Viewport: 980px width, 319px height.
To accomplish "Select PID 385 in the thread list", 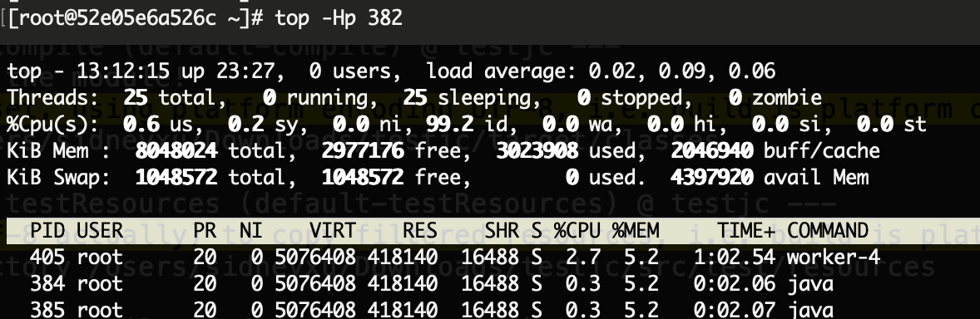I will coord(47,310).
